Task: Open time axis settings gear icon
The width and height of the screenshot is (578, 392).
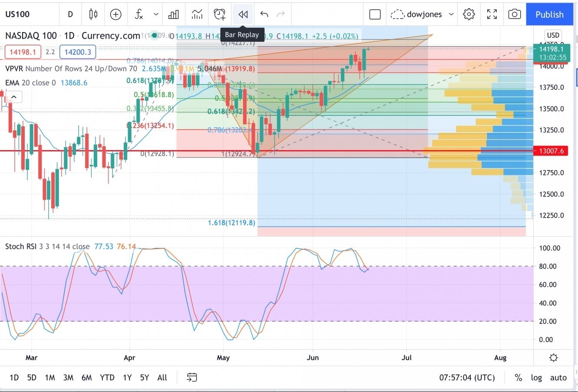Action: (x=553, y=358)
